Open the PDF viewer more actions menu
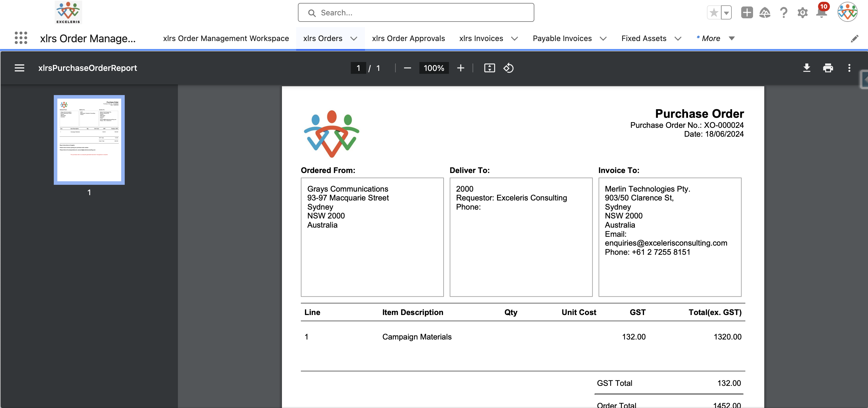 (x=849, y=68)
